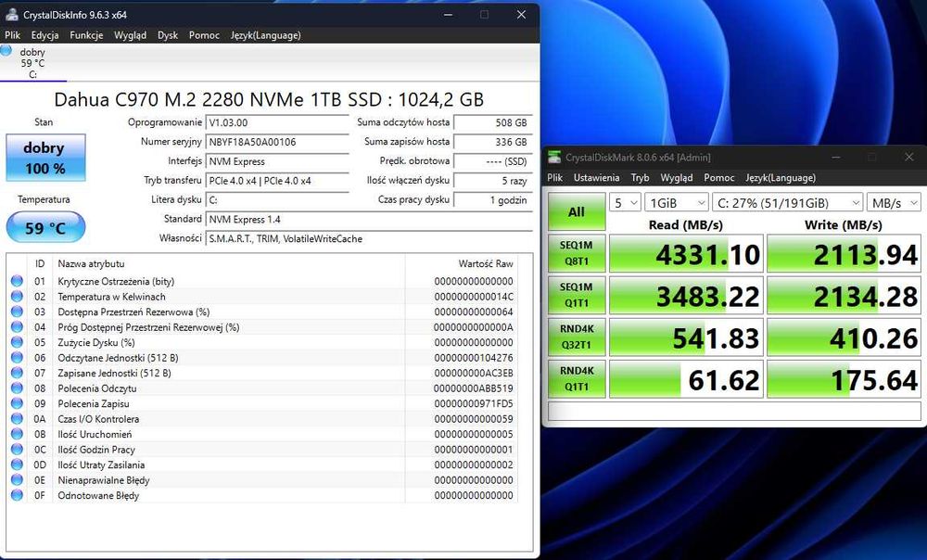Click status orb for attribute 08 Polecenia Odczytu
This screenshot has height=560, width=927.
17,388
